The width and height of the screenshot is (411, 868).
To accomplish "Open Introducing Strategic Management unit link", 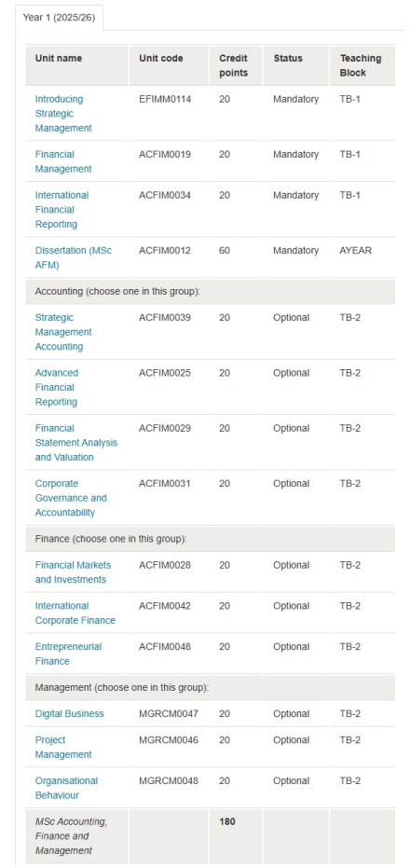I will pyautogui.click(x=63, y=114).
